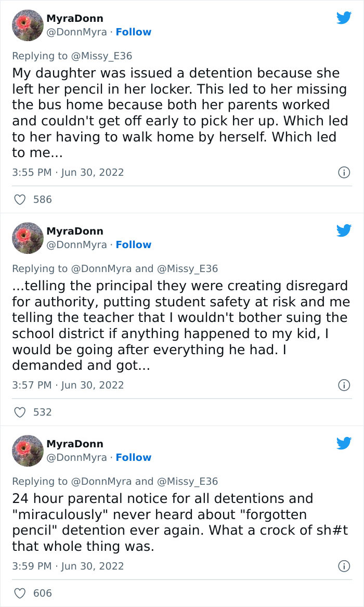Click the avatar on the second tweet

[x=27, y=237]
